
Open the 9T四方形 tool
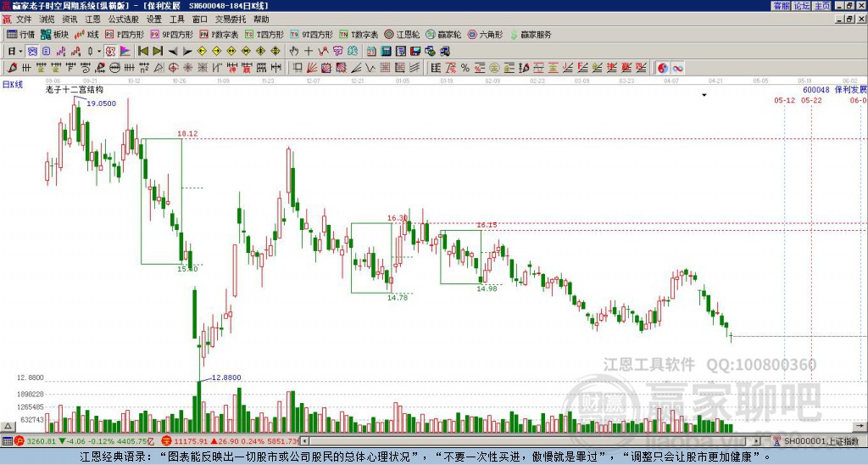tap(312, 34)
